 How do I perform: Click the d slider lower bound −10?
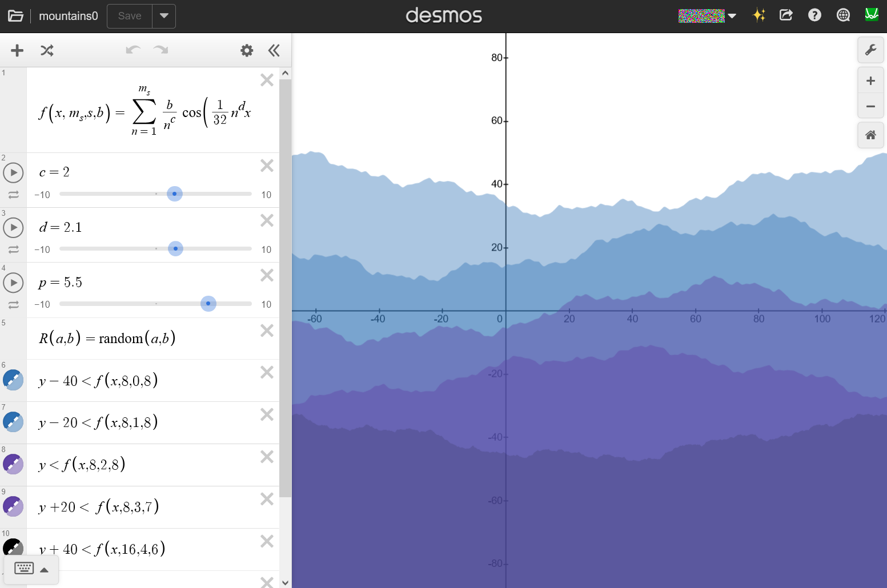(x=42, y=249)
